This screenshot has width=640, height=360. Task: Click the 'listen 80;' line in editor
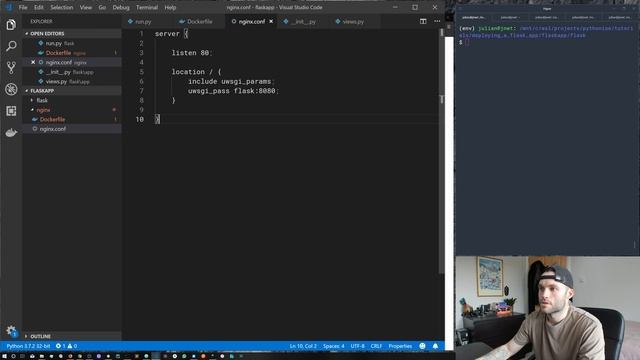(x=192, y=53)
